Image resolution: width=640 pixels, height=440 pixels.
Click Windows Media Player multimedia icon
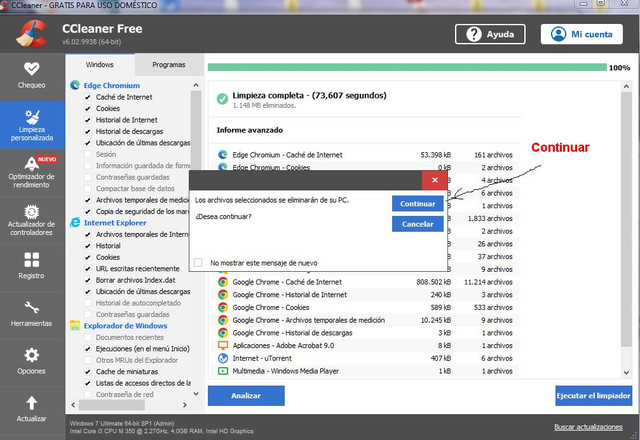(222, 371)
